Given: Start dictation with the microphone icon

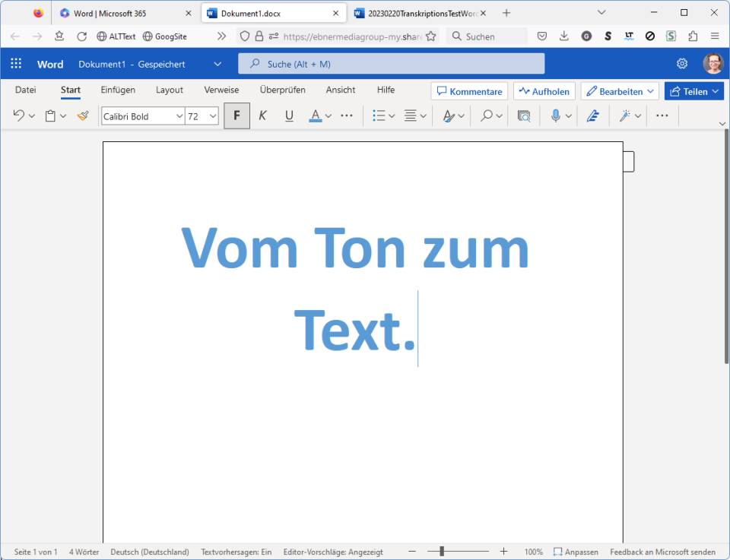Looking at the screenshot, I should pos(556,116).
